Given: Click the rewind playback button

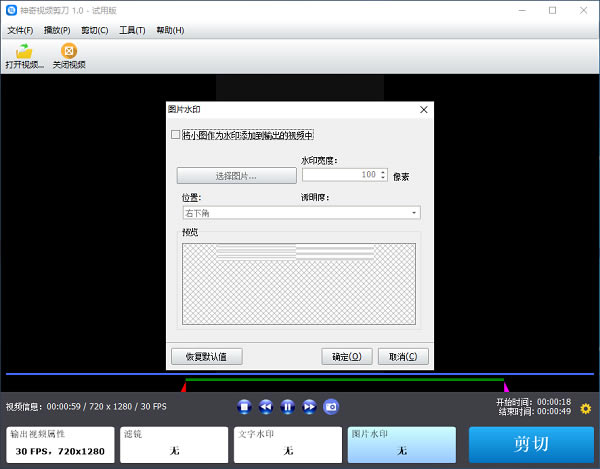Looking at the screenshot, I should [x=266, y=406].
